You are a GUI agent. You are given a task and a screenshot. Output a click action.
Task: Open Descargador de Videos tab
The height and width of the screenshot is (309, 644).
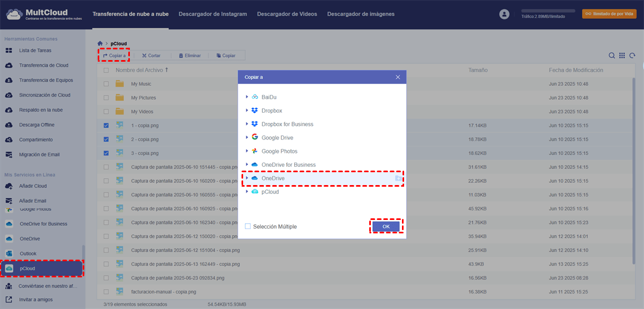pyautogui.click(x=287, y=14)
